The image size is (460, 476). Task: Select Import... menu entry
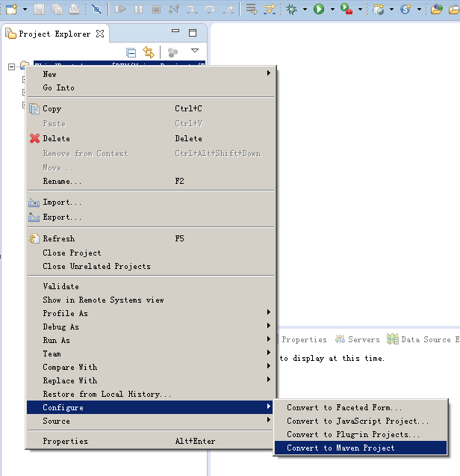[x=151, y=203]
